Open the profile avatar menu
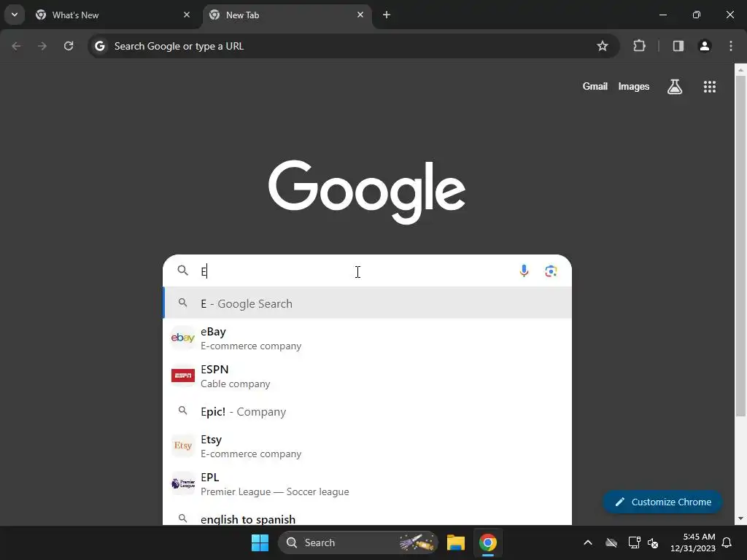Viewport: 747px width, 560px height. 704,46
